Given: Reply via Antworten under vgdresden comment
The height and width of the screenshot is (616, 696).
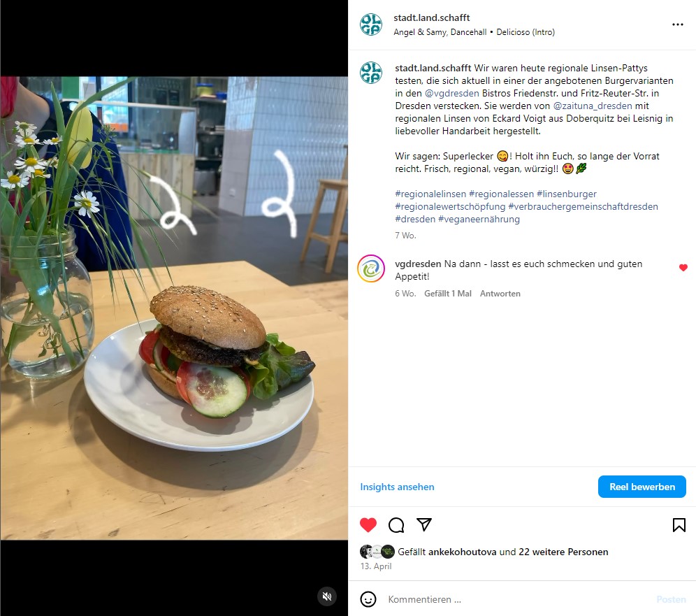Looking at the screenshot, I should (x=500, y=294).
